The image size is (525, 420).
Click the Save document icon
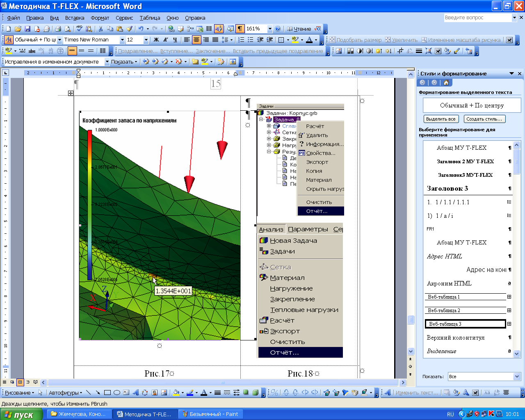(27, 29)
